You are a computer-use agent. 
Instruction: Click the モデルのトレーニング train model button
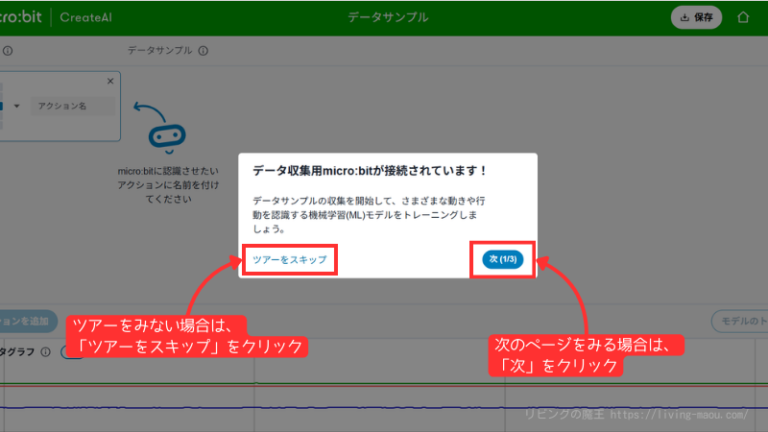tap(740, 321)
